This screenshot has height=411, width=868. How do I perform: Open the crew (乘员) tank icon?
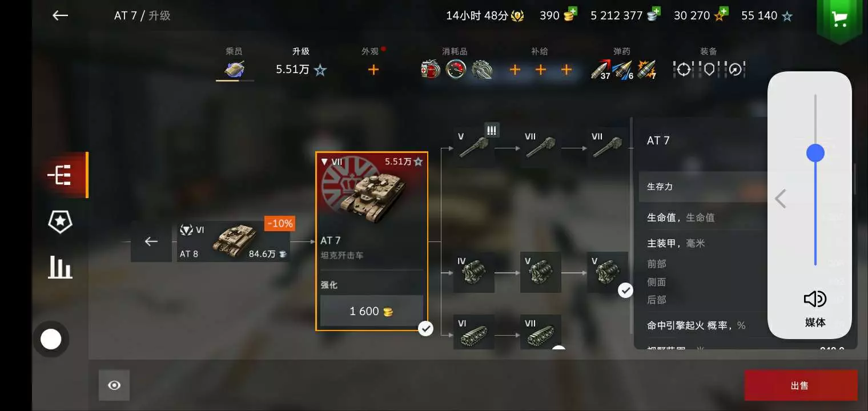point(235,70)
